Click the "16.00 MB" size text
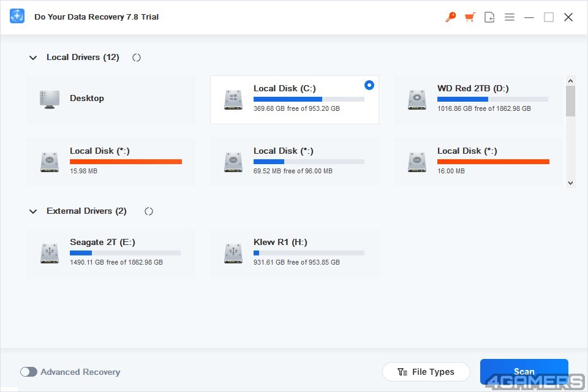Screen dimensions: 588x392 tap(451, 171)
